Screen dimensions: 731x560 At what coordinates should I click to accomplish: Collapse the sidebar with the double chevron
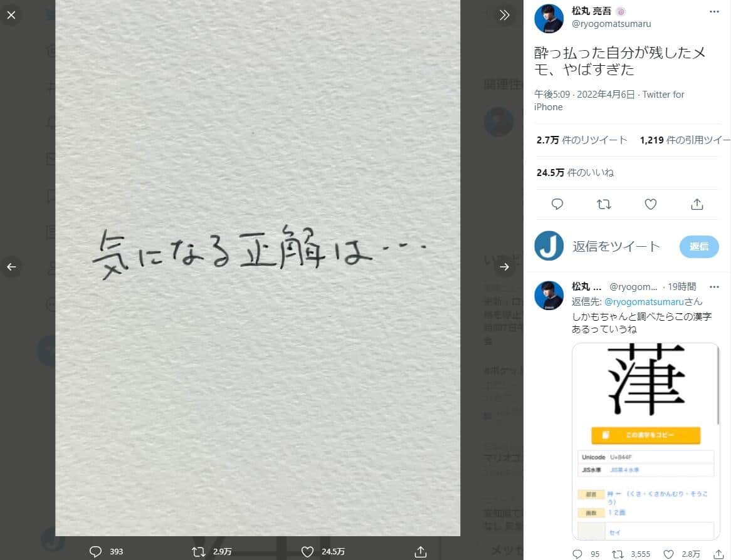505,15
